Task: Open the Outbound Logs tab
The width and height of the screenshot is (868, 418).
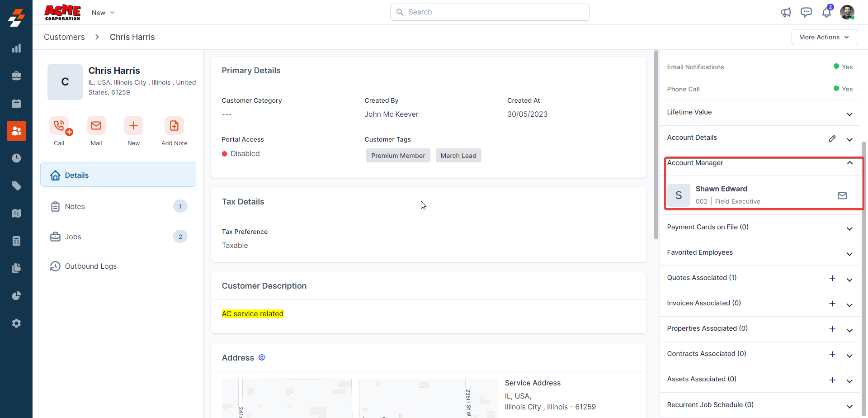Action: point(90,266)
